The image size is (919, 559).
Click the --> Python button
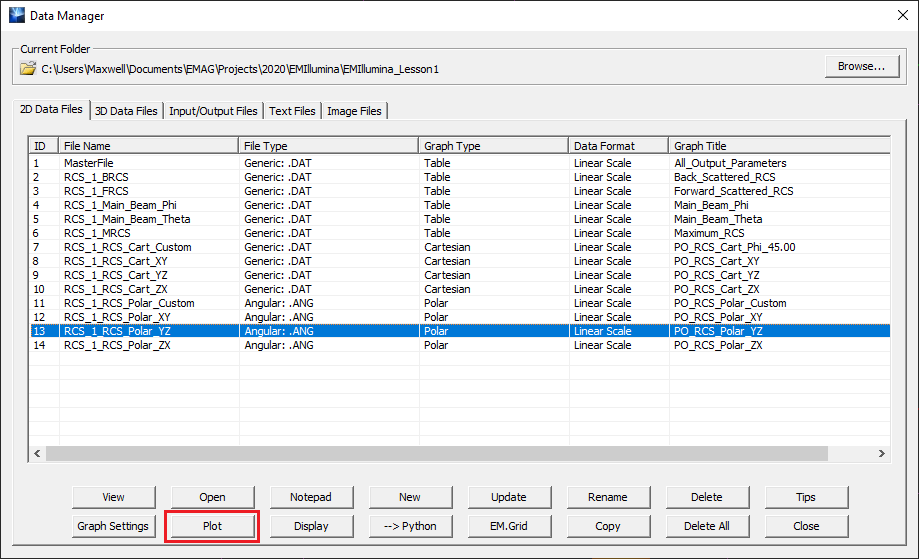coord(410,526)
